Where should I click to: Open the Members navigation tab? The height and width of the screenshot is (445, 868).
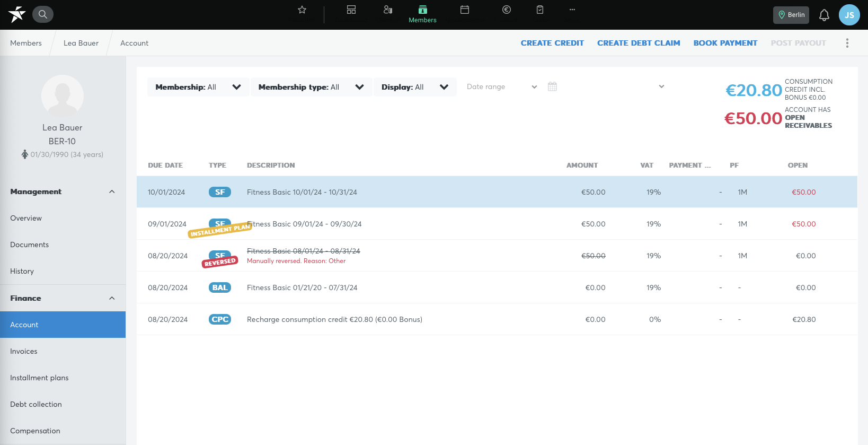422,14
